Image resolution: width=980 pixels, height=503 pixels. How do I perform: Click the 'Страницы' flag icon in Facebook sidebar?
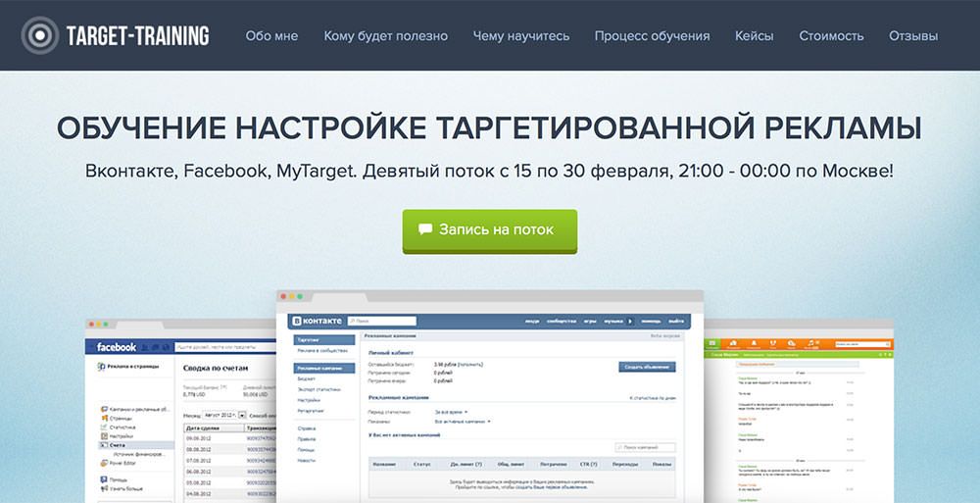pyautogui.click(x=104, y=418)
